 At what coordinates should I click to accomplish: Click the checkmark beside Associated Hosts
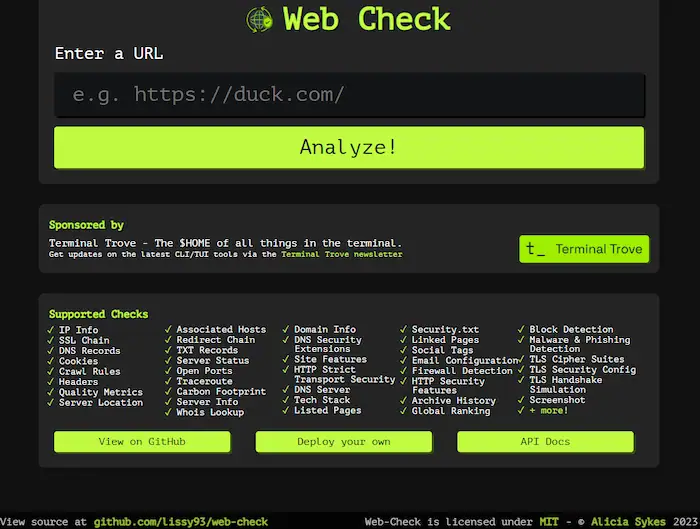(170, 330)
